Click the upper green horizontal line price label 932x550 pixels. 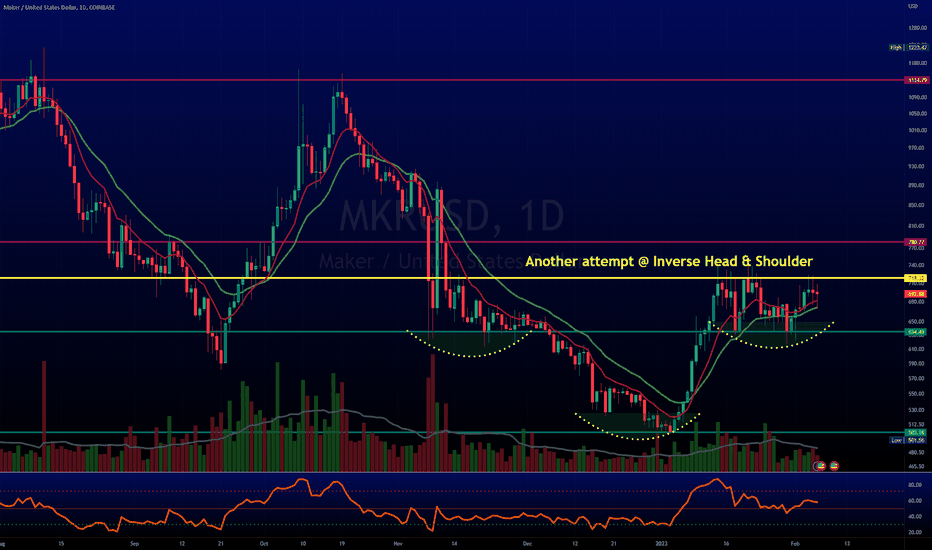click(x=915, y=332)
